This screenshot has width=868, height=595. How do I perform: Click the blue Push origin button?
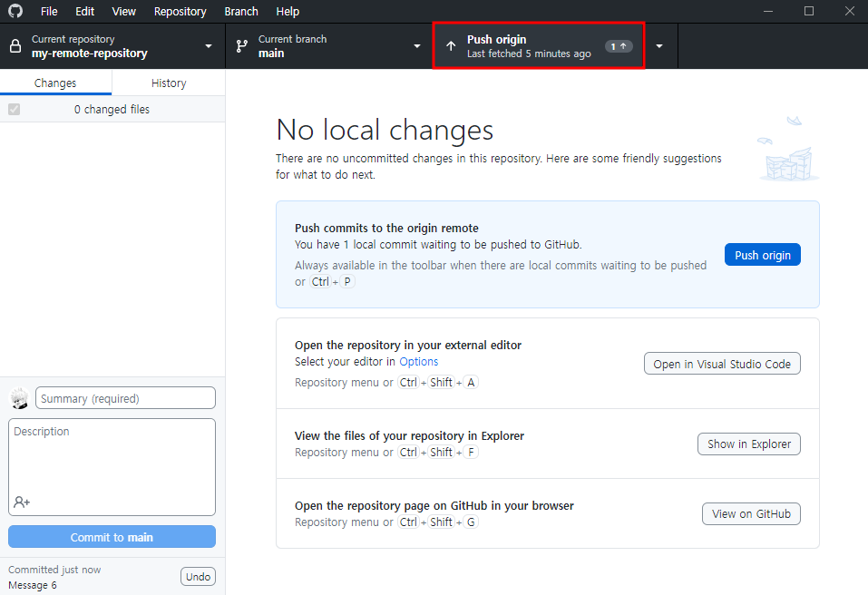[762, 255]
